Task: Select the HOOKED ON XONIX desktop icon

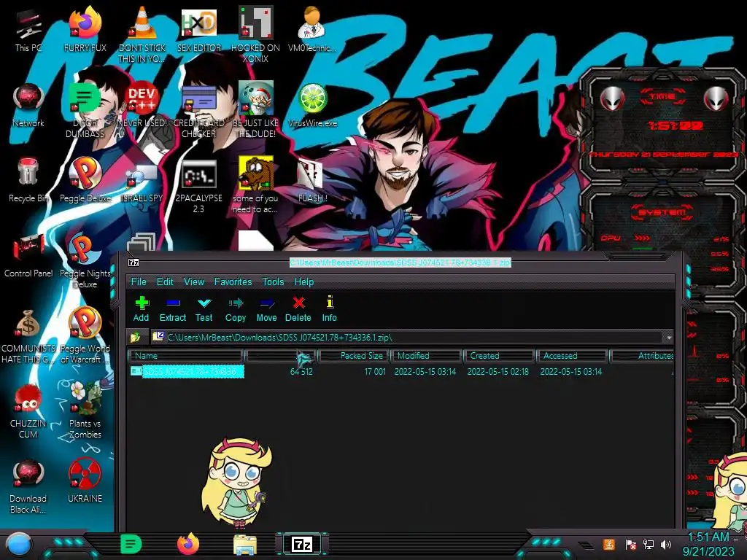Action: pyautogui.click(x=255, y=36)
